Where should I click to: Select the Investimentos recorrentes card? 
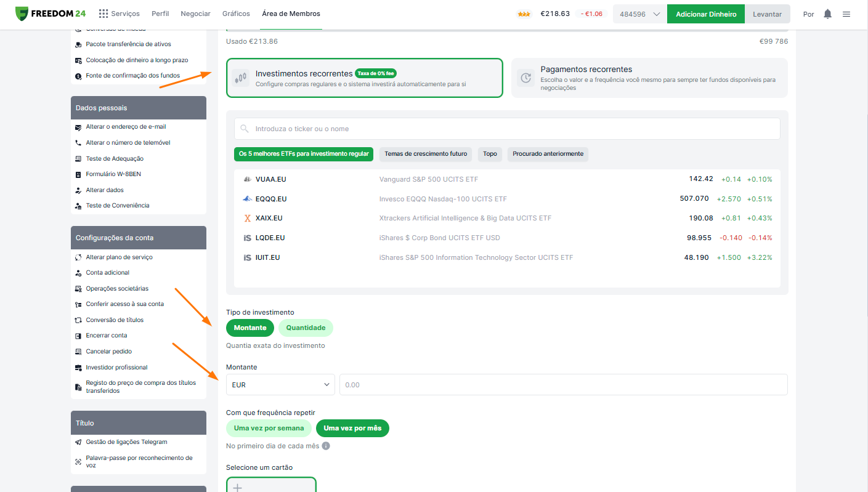tap(365, 78)
